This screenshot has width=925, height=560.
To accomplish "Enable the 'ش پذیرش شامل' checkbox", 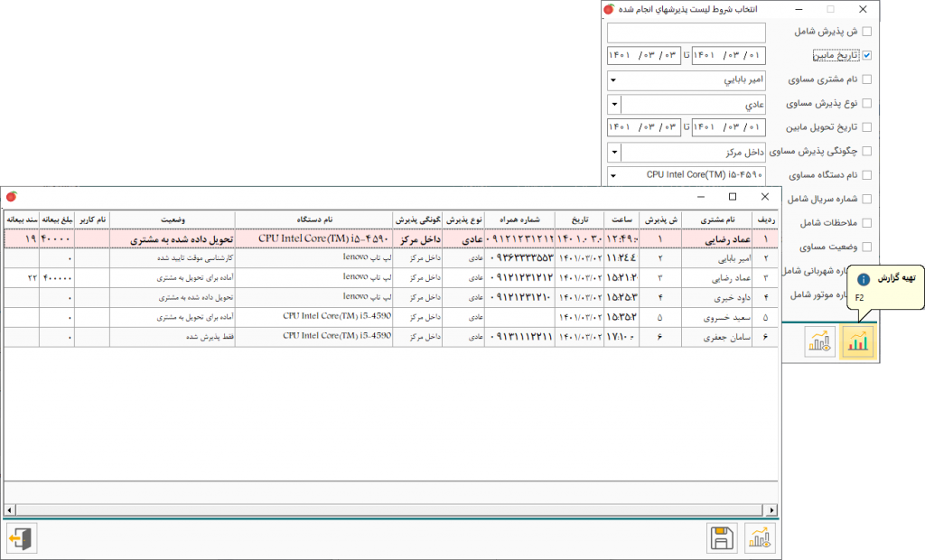I will coord(866,32).
